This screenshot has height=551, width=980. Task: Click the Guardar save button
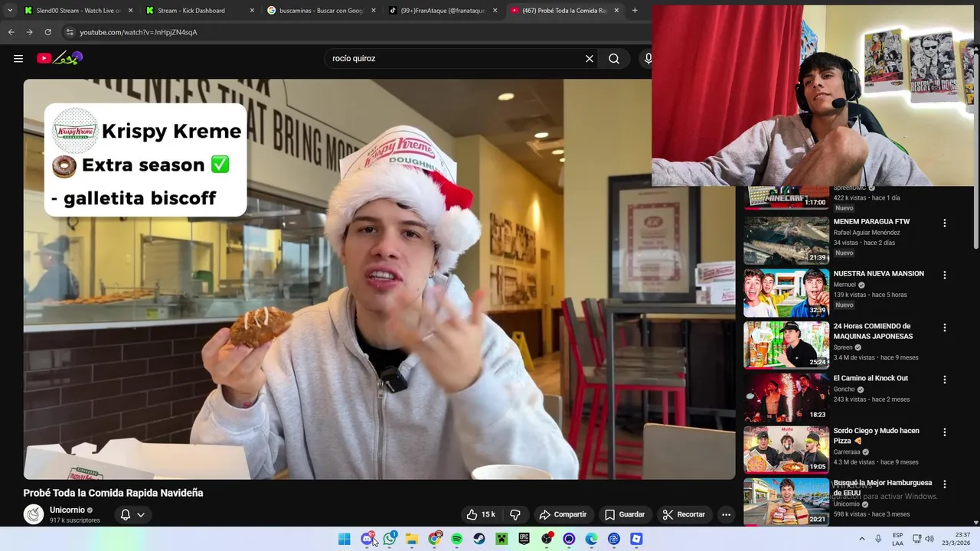click(625, 514)
